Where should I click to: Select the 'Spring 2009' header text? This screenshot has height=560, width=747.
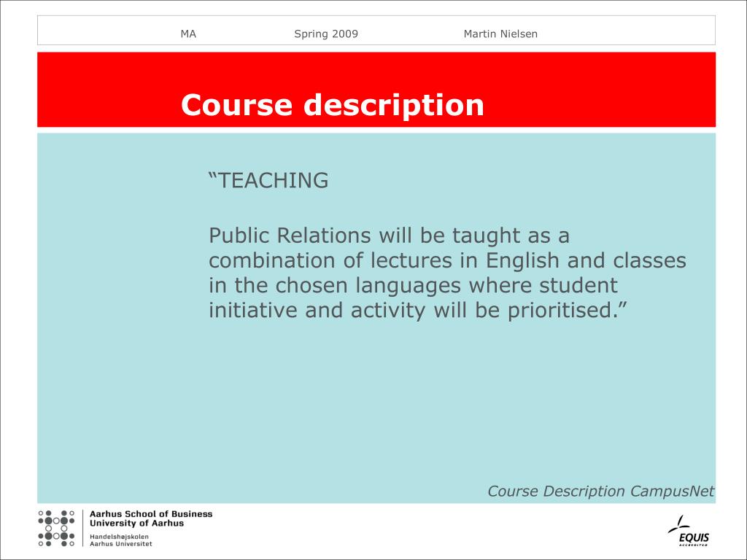pyautogui.click(x=326, y=34)
